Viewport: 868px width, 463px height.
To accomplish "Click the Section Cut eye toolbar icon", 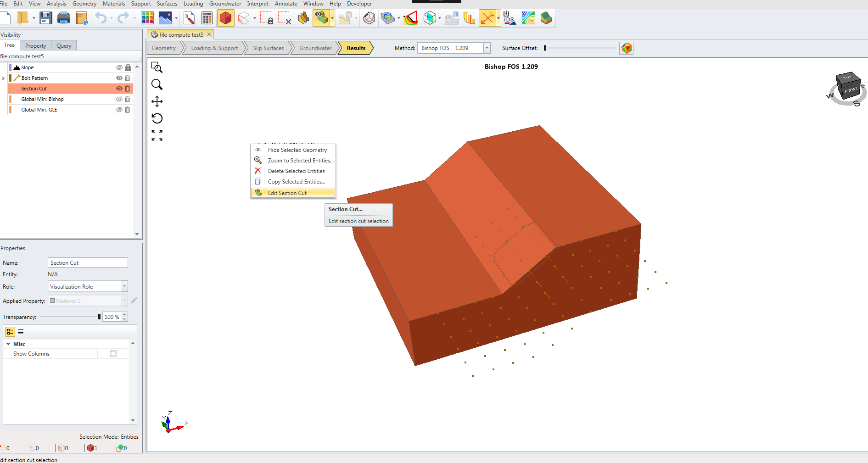I will [321, 18].
